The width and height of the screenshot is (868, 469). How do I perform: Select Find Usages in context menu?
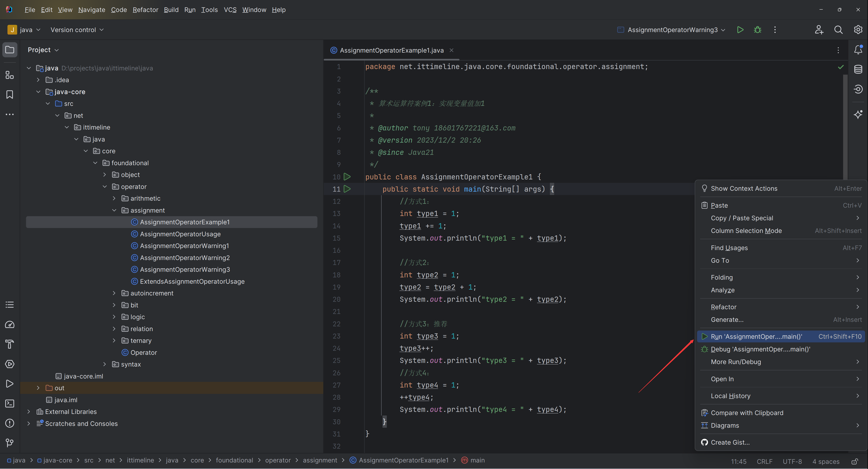tap(781, 248)
